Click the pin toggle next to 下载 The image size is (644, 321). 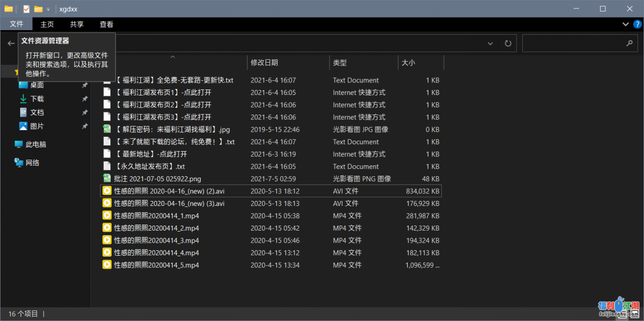coord(85,98)
